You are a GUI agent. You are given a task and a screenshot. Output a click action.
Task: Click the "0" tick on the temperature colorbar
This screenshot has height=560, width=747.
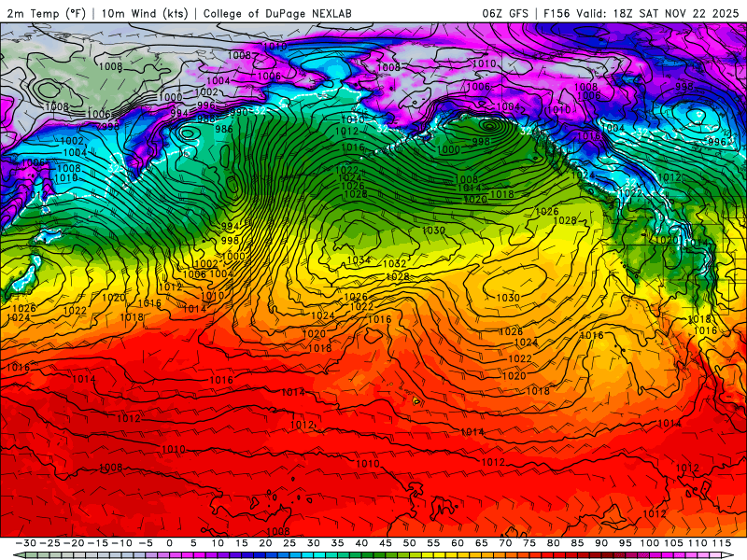coord(170,543)
